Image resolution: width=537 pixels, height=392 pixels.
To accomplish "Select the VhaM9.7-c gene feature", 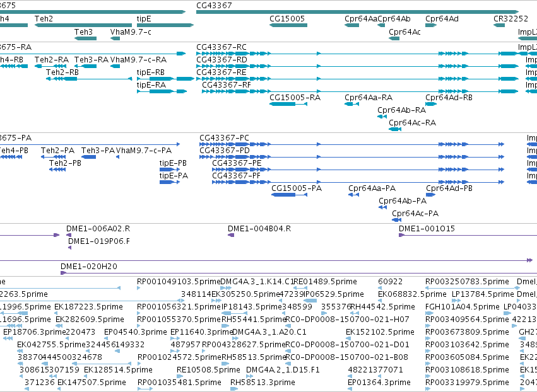I will tap(115, 38).
